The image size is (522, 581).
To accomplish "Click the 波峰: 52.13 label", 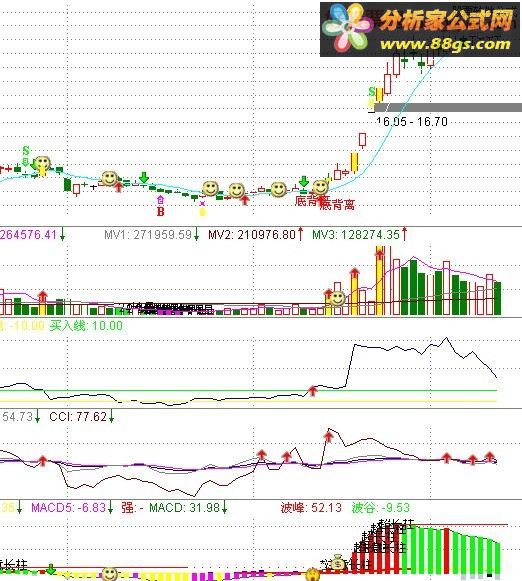I will tap(311, 507).
